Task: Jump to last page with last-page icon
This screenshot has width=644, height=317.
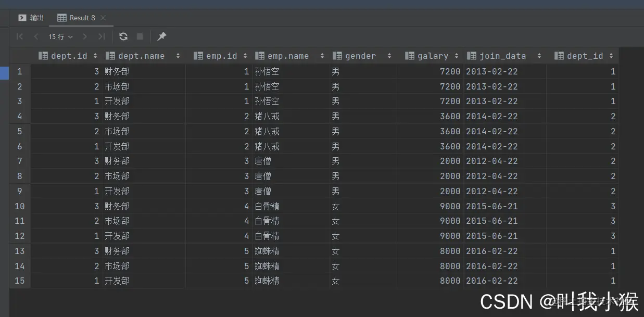Action: point(100,36)
